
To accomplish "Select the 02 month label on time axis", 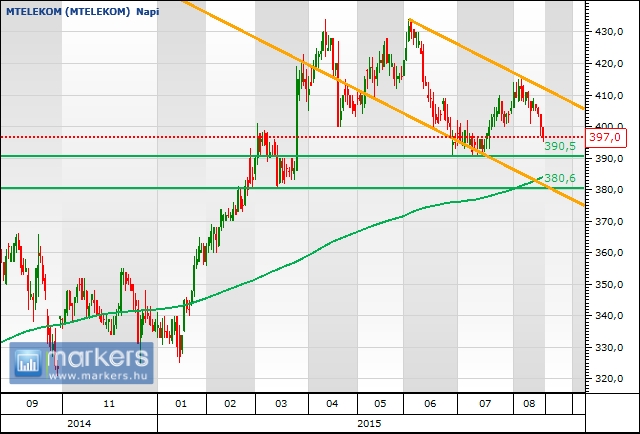I will click(230, 404).
